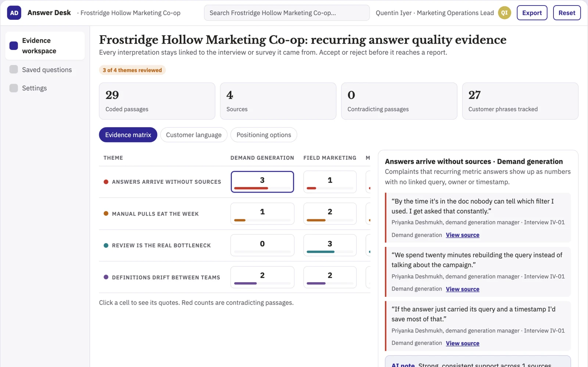Select Manual pulls eat the week Demand generation cell
This screenshot has height=367, width=588.
pyautogui.click(x=262, y=213)
